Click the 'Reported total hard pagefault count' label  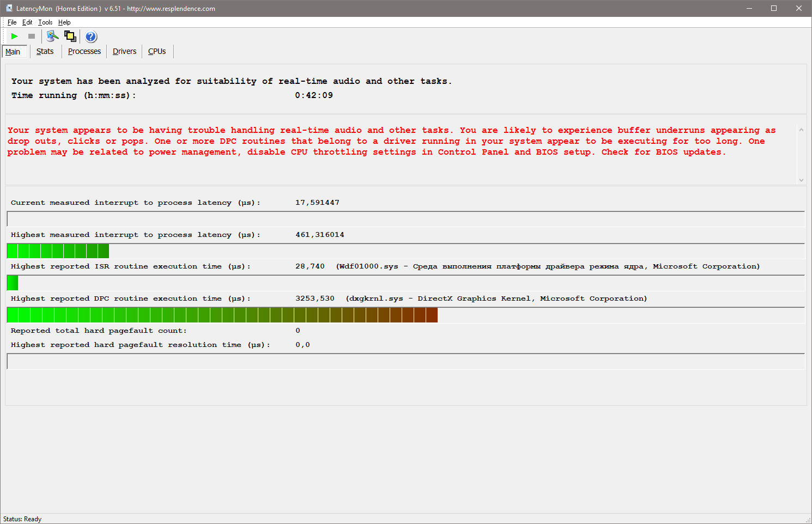click(99, 331)
